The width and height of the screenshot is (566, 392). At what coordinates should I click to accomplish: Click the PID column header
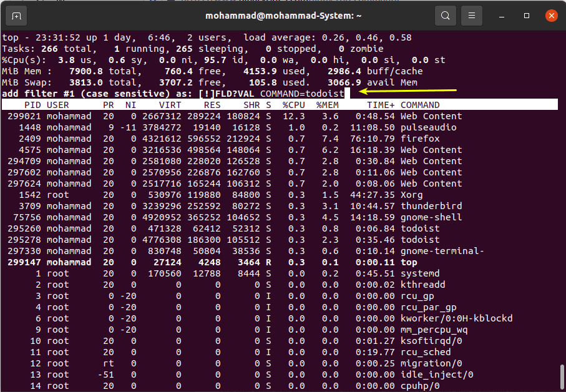point(32,105)
